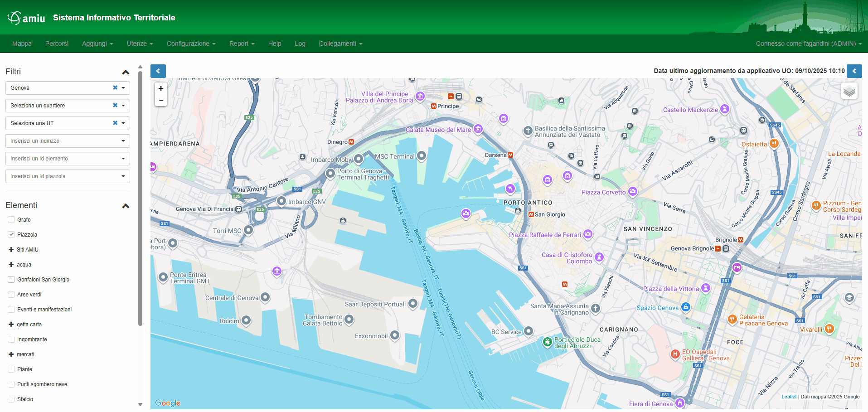The height and width of the screenshot is (412, 868).
Task: Toggle the right panel arrow button
Action: (854, 71)
